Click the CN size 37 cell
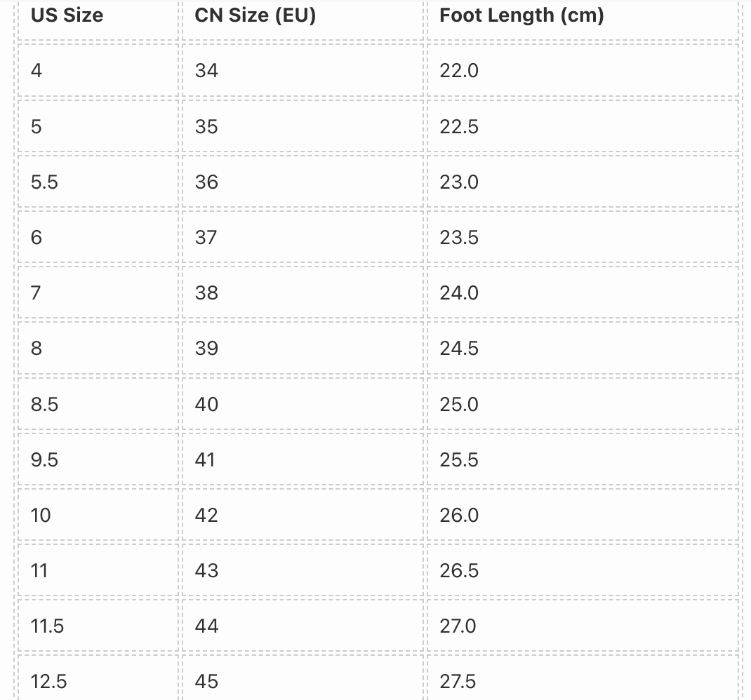This screenshot has width=751, height=700. click(x=303, y=238)
